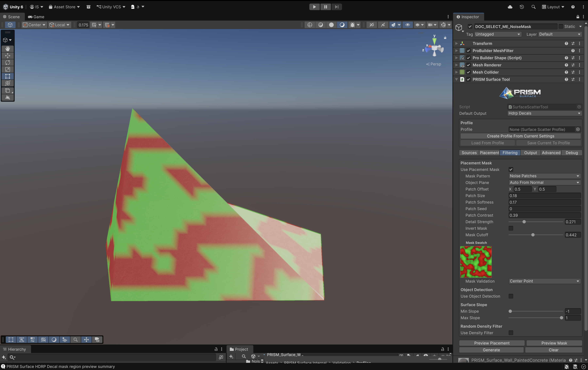The width and height of the screenshot is (588, 370).
Task: Lock the Inspector panel
Action: 578,17
